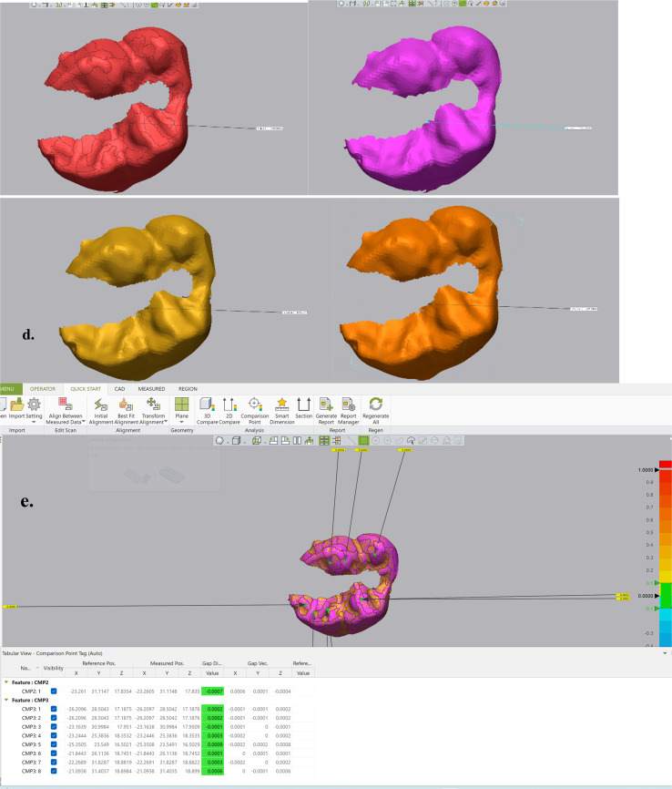Screen dimensions: 672x789
Task: Switch to the CAD tab
Action: (x=119, y=389)
